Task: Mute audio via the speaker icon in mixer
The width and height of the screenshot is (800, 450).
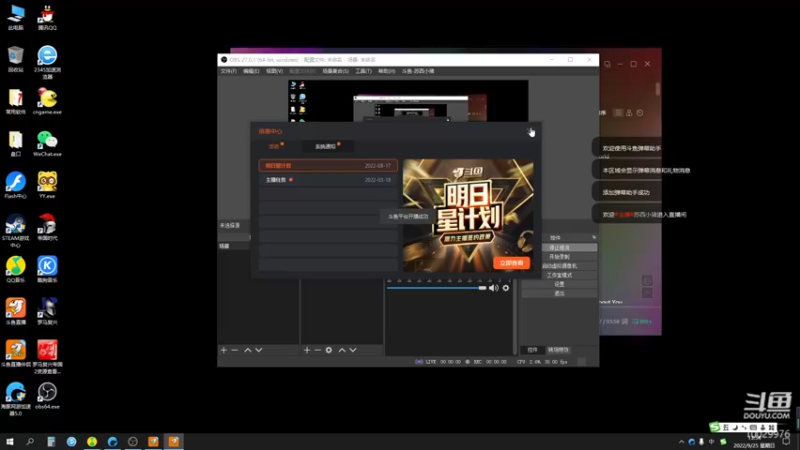Action: tap(493, 288)
